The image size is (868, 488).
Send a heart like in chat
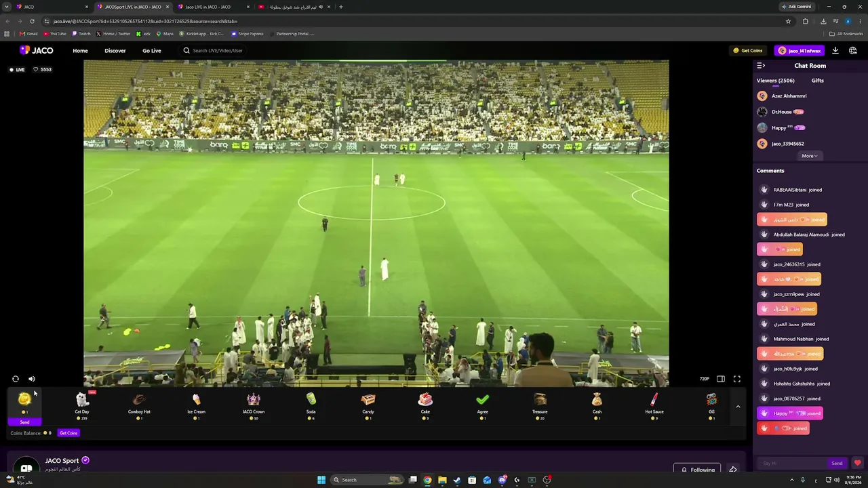(857, 464)
